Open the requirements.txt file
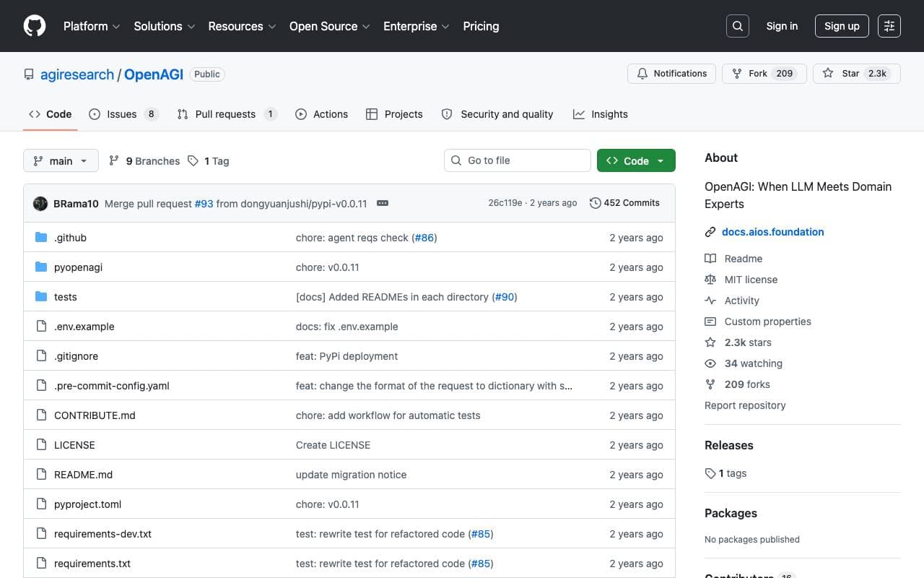Screen dimensions: 924x578 tap(92, 564)
